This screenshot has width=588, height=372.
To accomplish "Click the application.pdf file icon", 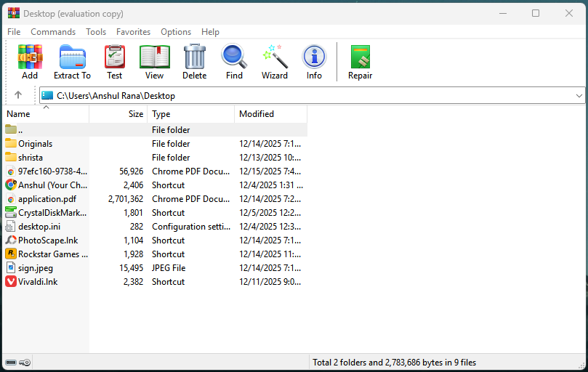I will coord(11,199).
